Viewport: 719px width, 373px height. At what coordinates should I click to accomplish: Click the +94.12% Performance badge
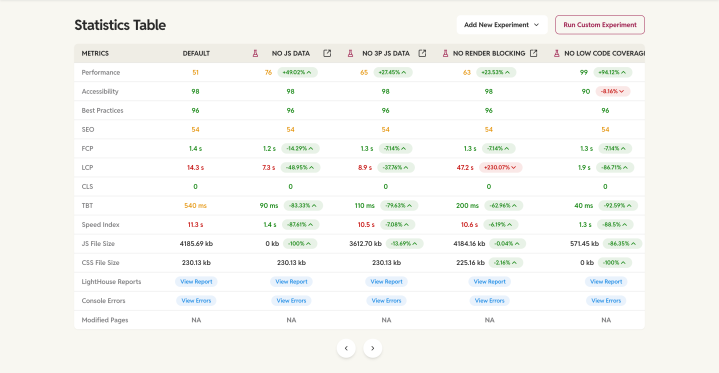pos(613,72)
